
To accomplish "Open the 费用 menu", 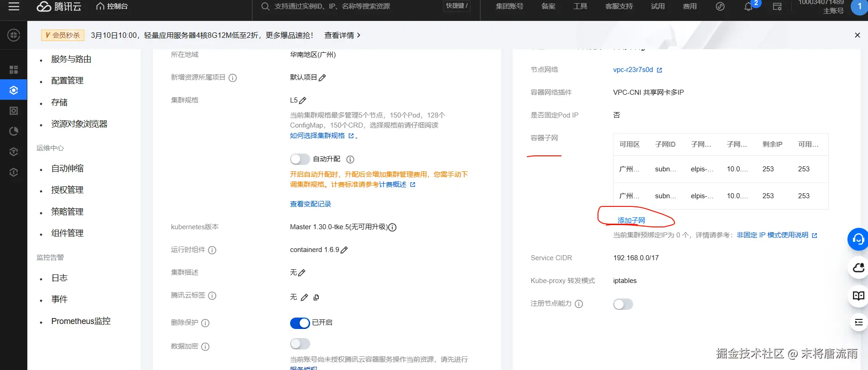I will pyautogui.click(x=690, y=6).
